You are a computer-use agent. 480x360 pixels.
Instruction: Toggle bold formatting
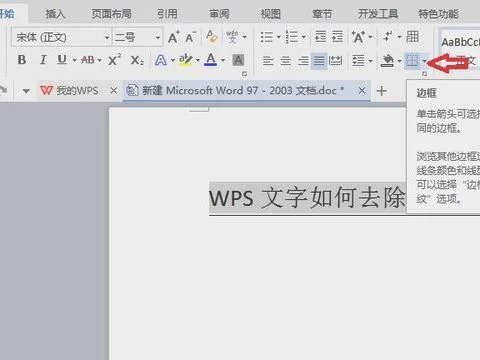click(22, 60)
